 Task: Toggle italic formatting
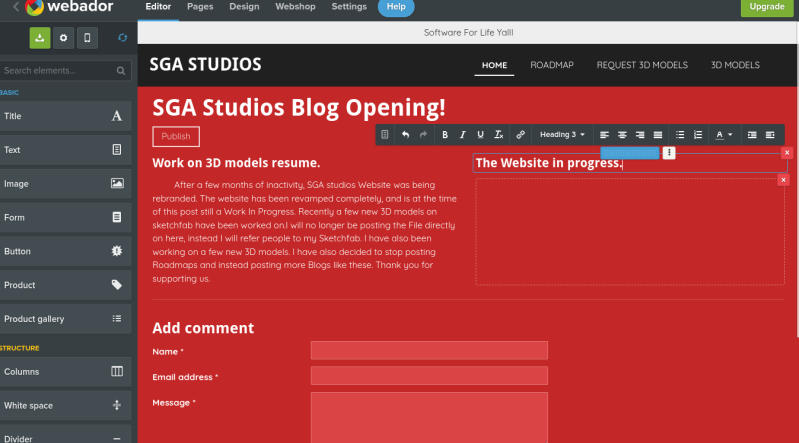coord(463,135)
